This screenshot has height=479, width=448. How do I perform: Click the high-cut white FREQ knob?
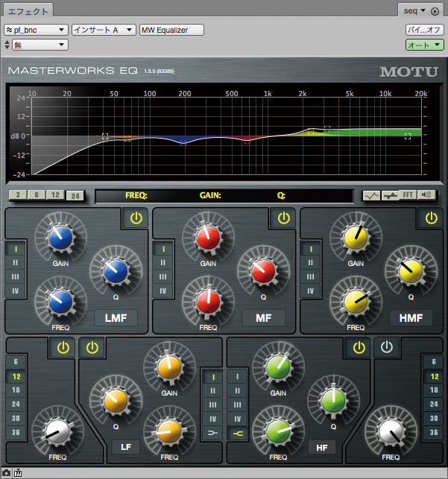pos(391,431)
